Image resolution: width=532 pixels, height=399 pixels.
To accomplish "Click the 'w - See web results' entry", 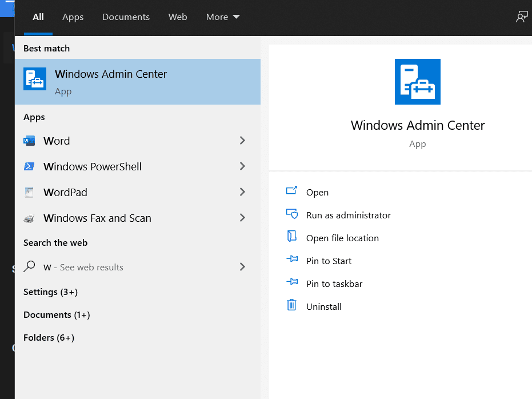I will [138, 267].
